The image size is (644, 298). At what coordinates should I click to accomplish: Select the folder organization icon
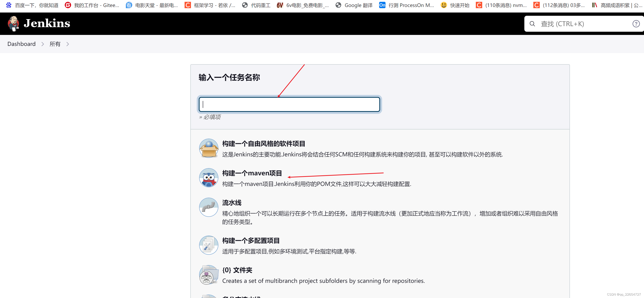point(209,274)
